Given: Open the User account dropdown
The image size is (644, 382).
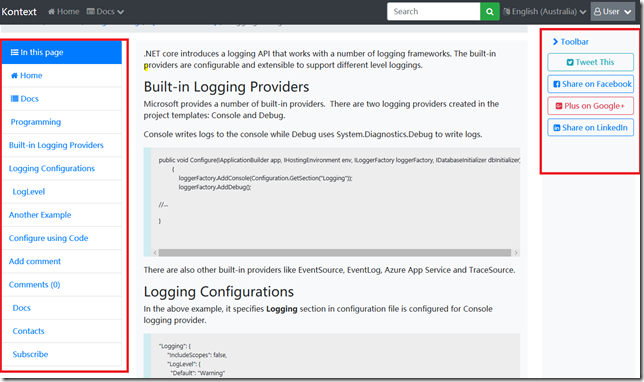Looking at the screenshot, I should pos(612,12).
